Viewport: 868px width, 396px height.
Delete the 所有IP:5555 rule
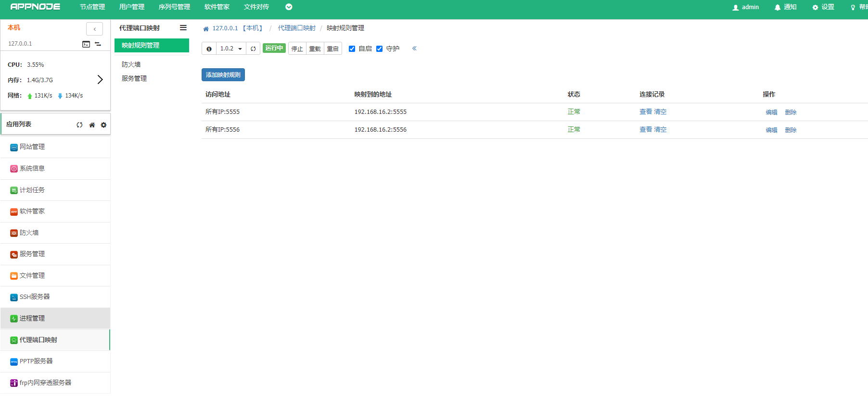(791, 112)
